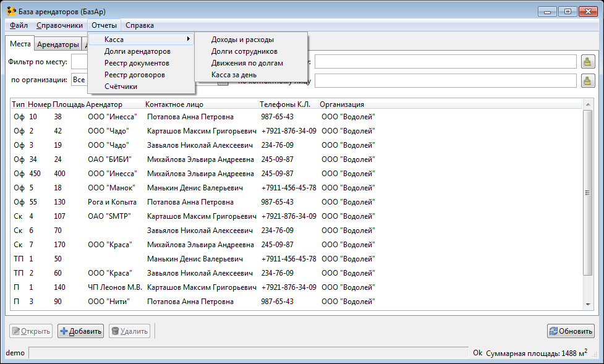Image resolution: width=604 pixels, height=364 pixels.
Task: Click Манькин Денис Валерьевич in office 5 row
Action: [195, 188]
